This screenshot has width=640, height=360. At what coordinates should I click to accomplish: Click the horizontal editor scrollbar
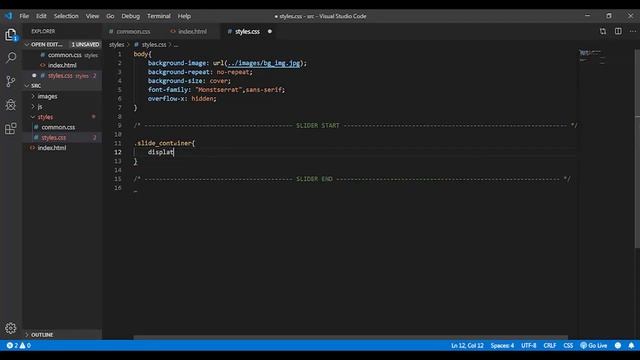tap(350, 338)
